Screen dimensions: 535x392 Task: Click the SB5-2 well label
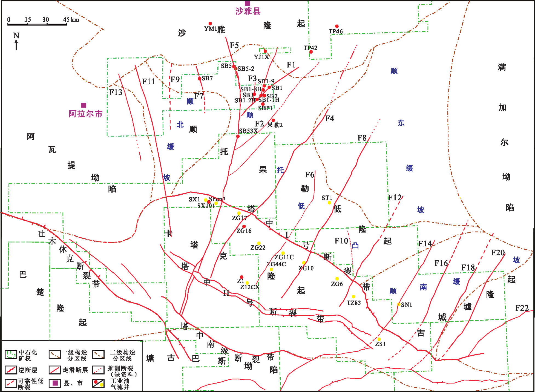(246, 69)
